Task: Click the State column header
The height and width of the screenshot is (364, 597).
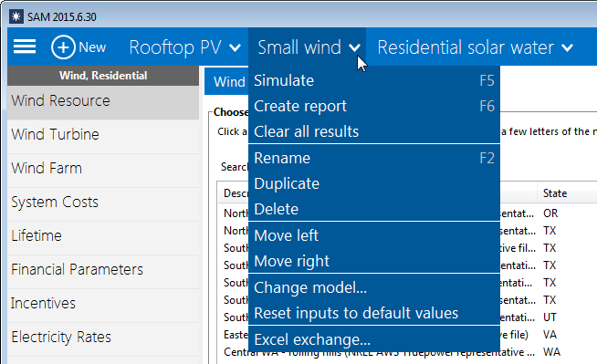Action: pyautogui.click(x=567, y=193)
